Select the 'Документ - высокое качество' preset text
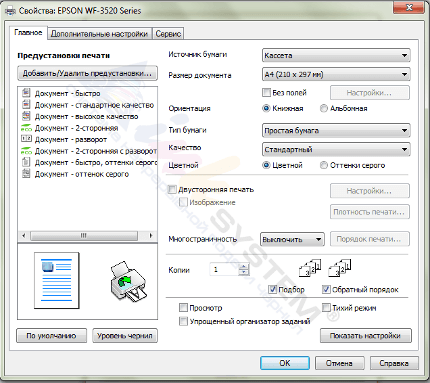This screenshot has width=430, height=383. pyautogui.click(x=86, y=116)
